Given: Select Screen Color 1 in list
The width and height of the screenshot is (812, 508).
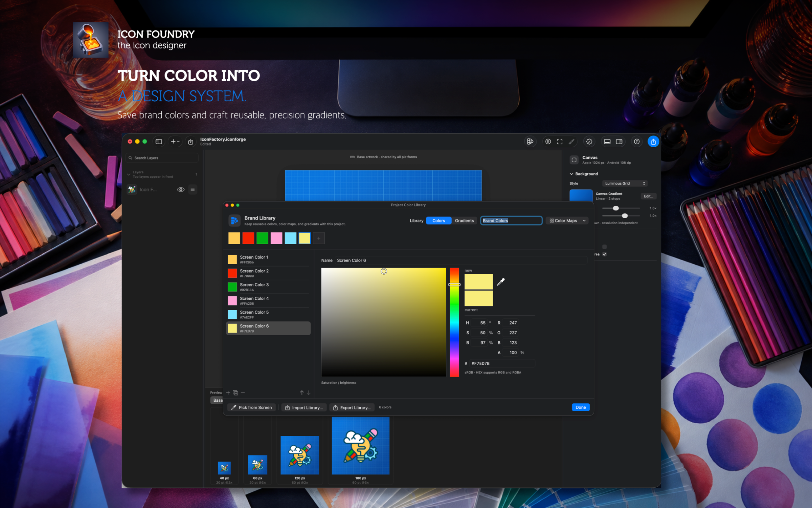Looking at the screenshot, I should [x=268, y=259].
